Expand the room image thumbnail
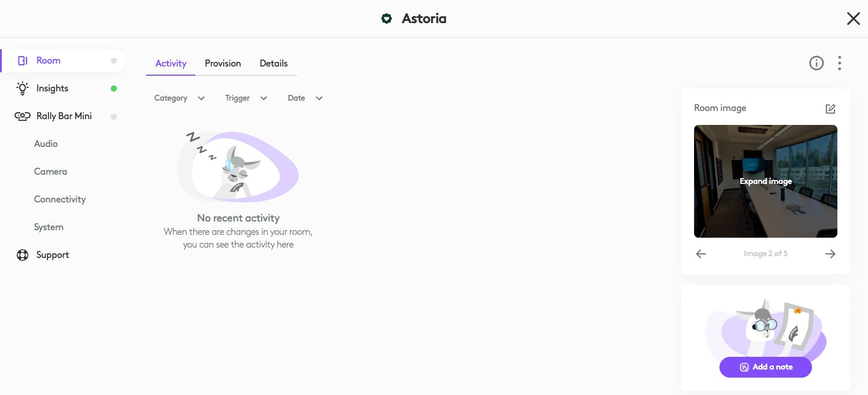Viewport: 868px width, 395px height. pyautogui.click(x=765, y=181)
